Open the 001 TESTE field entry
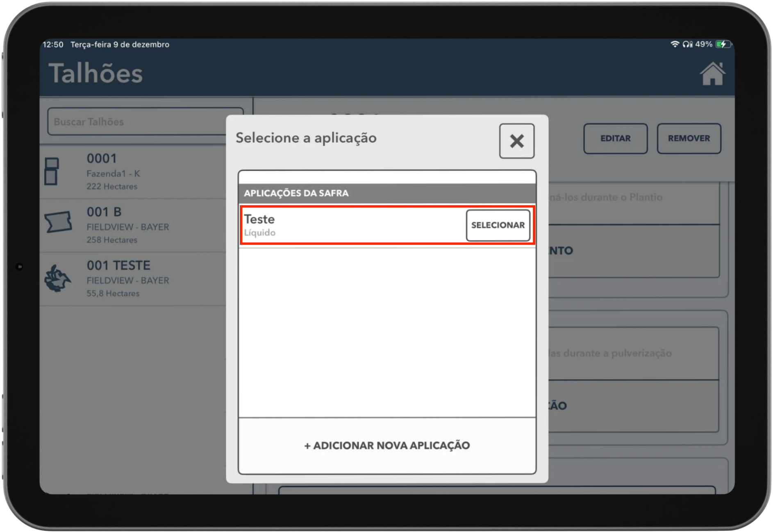 pos(118,266)
